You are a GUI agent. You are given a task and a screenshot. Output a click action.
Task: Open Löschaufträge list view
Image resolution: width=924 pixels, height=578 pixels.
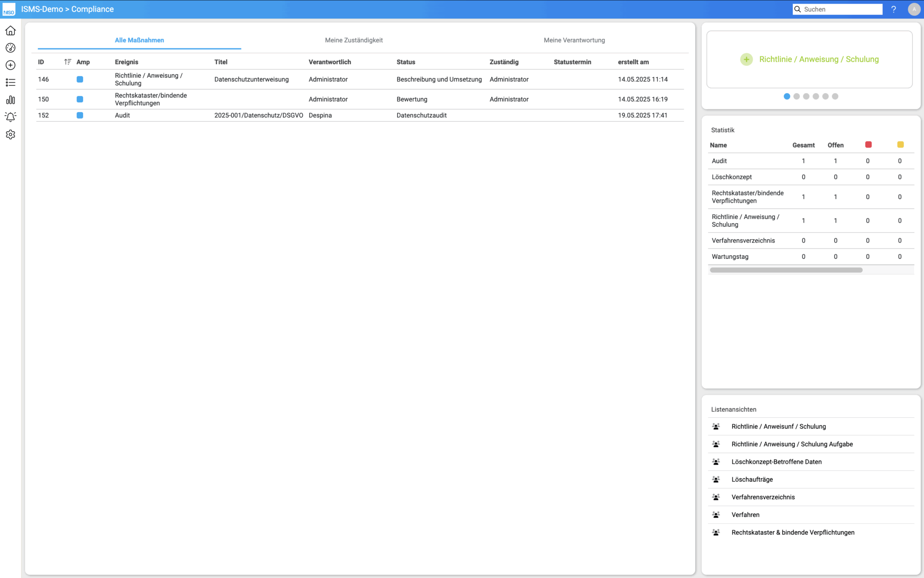(x=752, y=479)
